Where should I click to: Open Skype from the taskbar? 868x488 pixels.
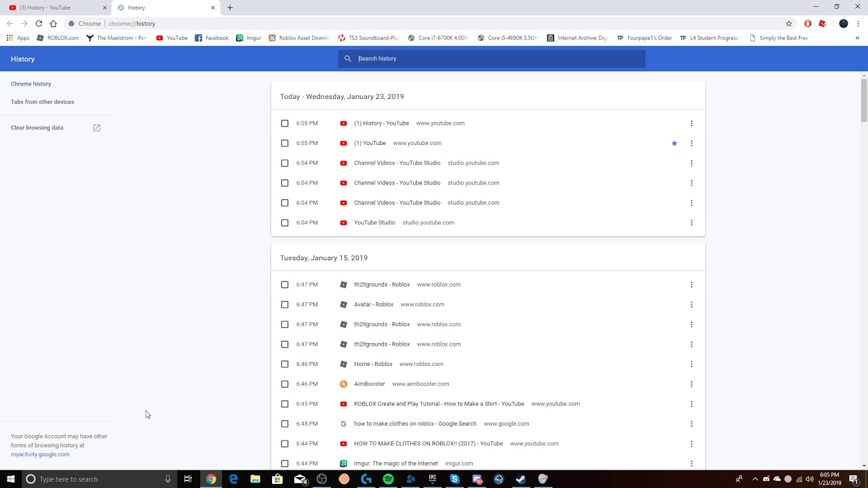click(454, 479)
